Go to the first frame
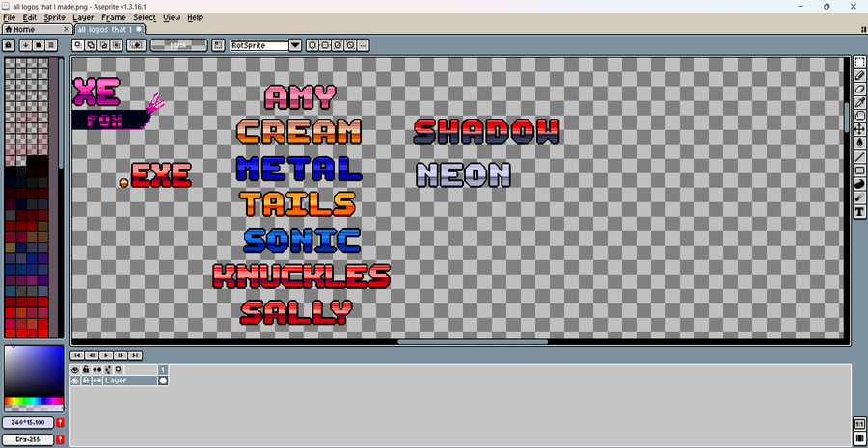The height and width of the screenshot is (448, 868). coord(77,356)
